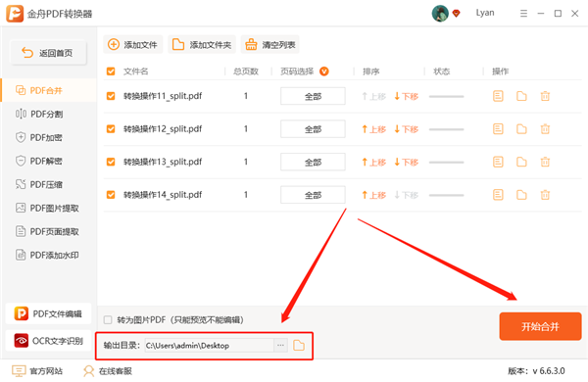Delete 转换操作11_split.pdf with trash icon
Viewport: 588px width, 382px height.
[545, 96]
